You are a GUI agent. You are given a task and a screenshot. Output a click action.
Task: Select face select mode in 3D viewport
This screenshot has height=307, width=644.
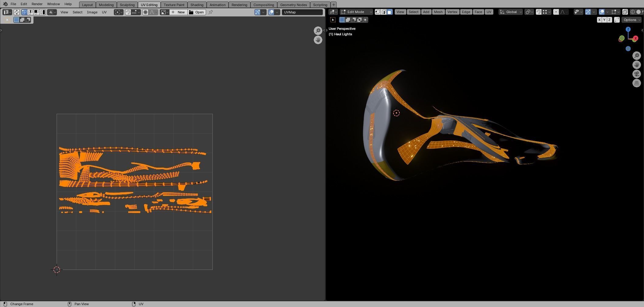(x=390, y=12)
